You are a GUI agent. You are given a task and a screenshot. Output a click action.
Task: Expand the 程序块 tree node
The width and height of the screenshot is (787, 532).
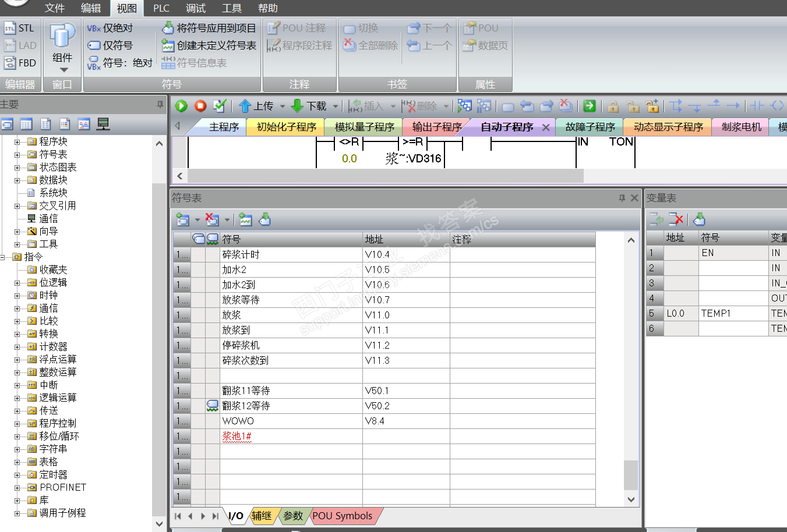[17, 141]
